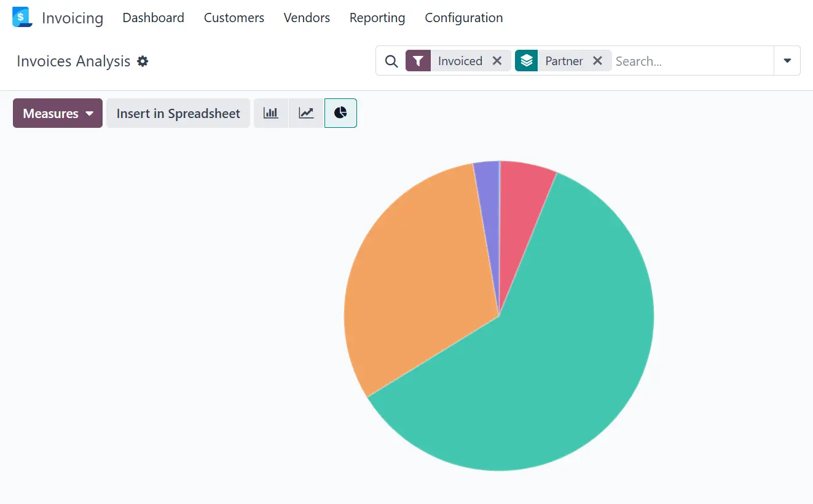Open the Configuration menu
Image resolution: width=813 pixels, height=504 pixels.
[463, 18]
